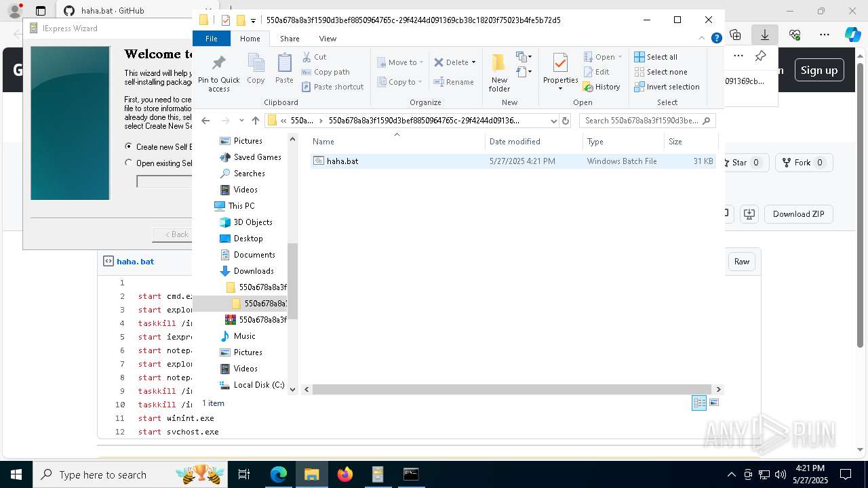Click the navigation pane scroll down arrow
Viewport: 868px width, 488px height.
pos(293,389)
